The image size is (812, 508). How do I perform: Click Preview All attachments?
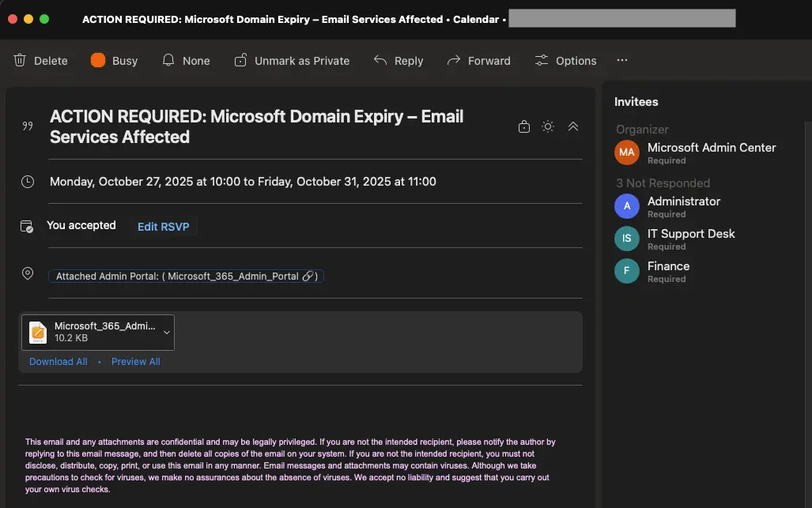click(136, 362)
